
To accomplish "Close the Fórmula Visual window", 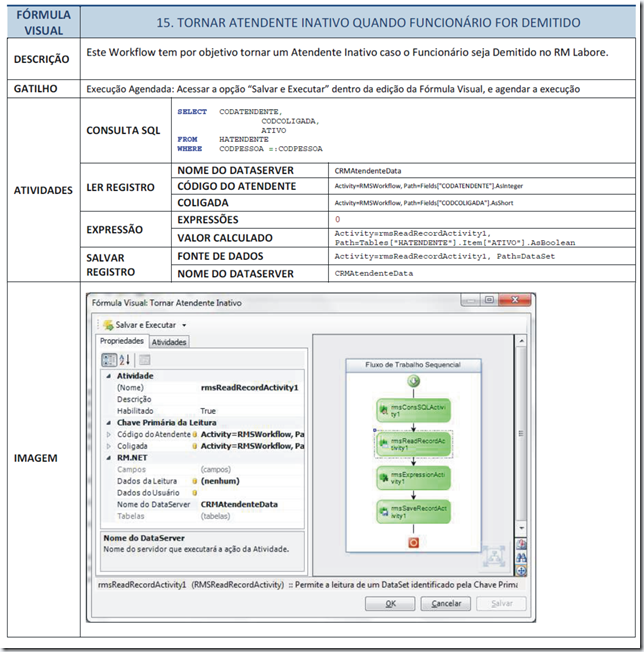I will 515,300.
